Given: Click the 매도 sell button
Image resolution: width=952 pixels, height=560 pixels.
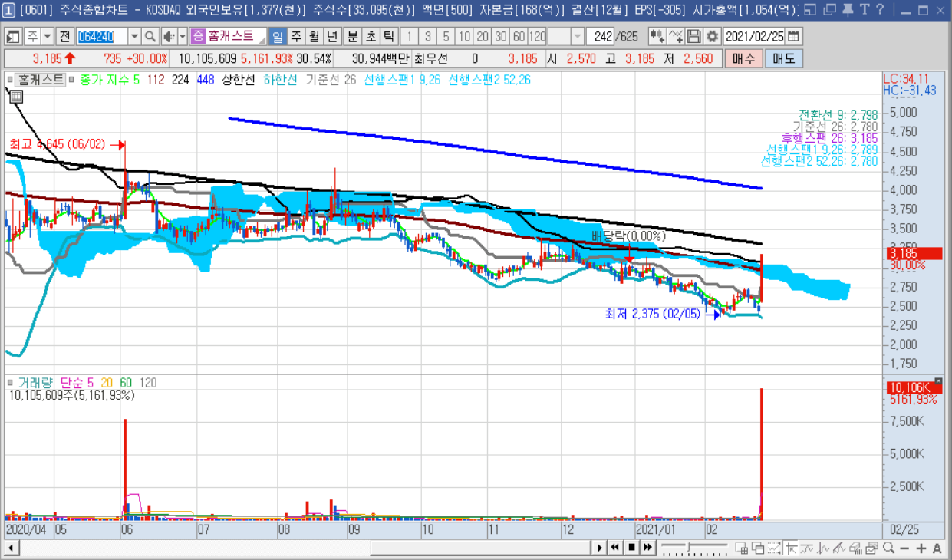Looking at the screenshot, I should click(x=783, y=59).
